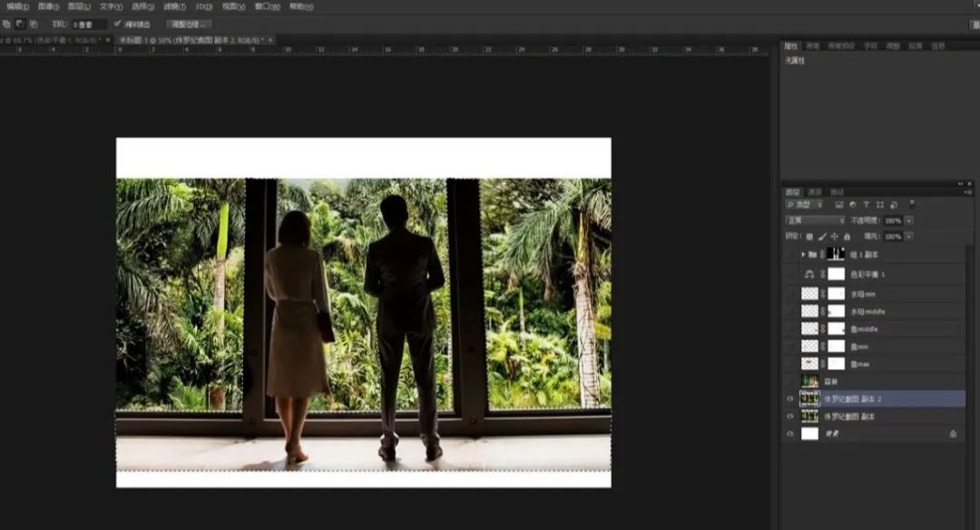
Task: Close the 未标题-1 document tab
Action: point(270,40)
